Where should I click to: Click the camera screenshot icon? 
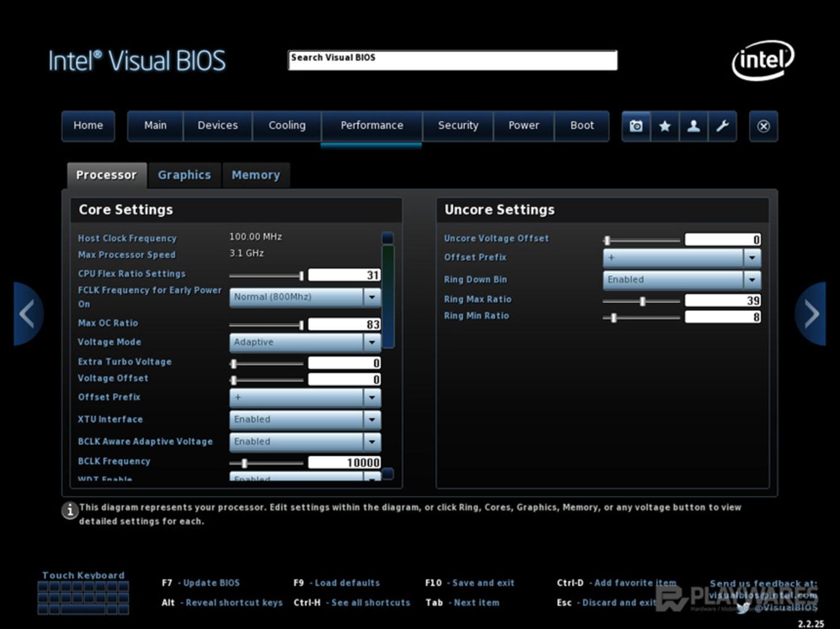click(x=636, y=126)
